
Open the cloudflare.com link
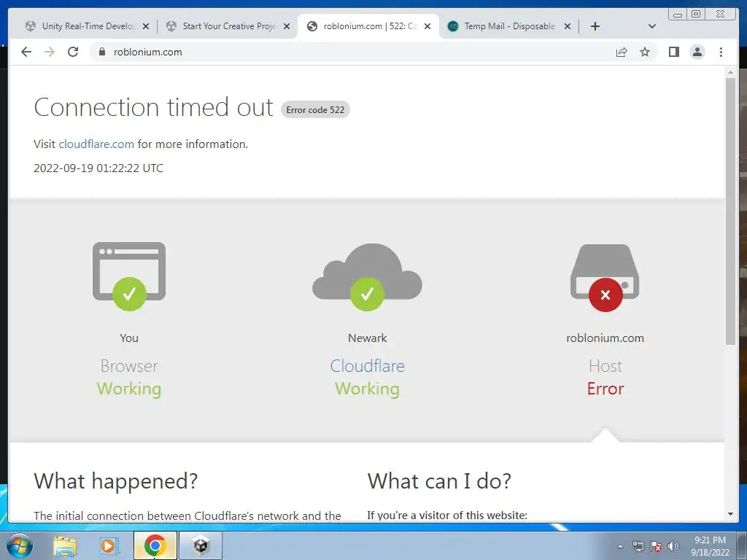96,144
